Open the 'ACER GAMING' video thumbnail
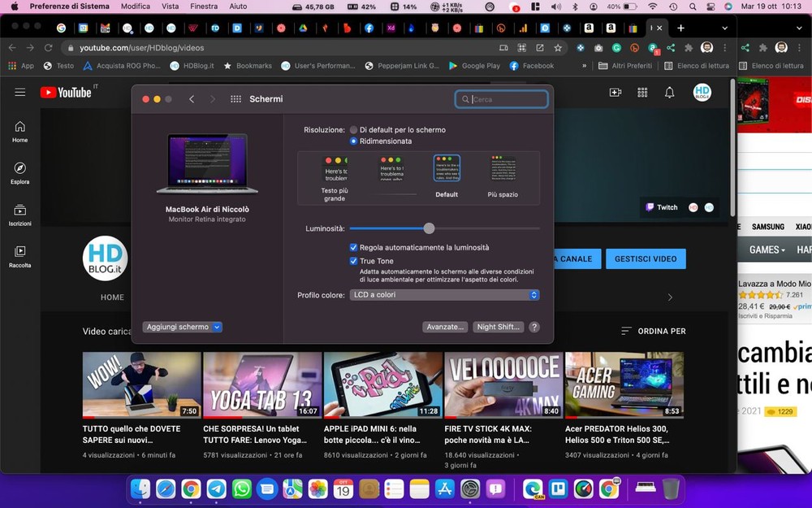Screen dimensions: 812x508 point(624,385)
